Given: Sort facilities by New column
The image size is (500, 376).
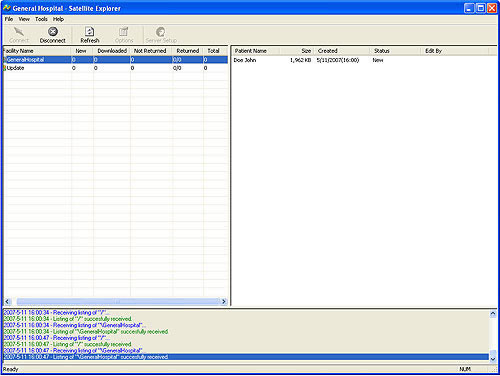Looking at the screenshot, I should (x=82, y=51).
